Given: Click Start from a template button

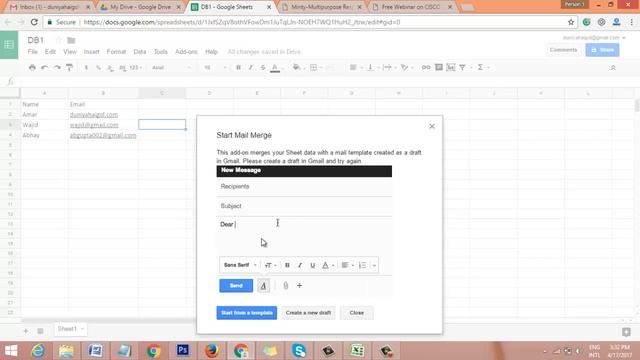Looking at the screenshot, I should tap(247, 313).
